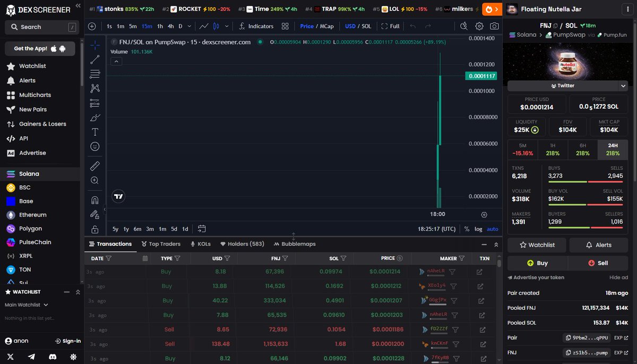Select the trend line drawing tool
The image size is (637, 364).
point(94,59)
